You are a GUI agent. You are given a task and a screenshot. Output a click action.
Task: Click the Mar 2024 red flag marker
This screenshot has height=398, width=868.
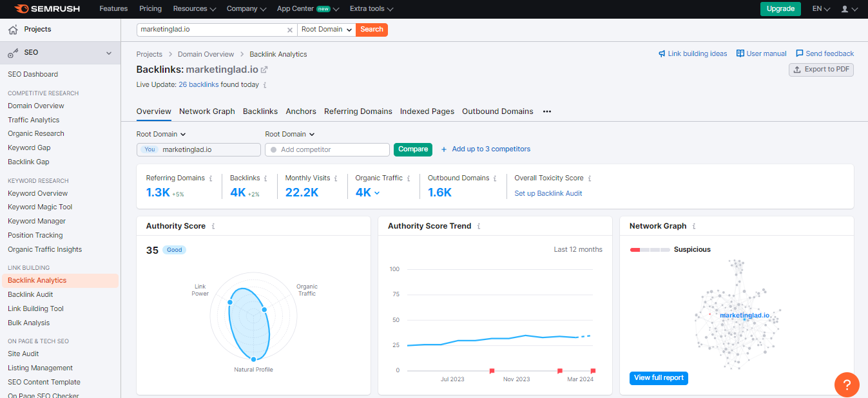[x=593, y=371]
